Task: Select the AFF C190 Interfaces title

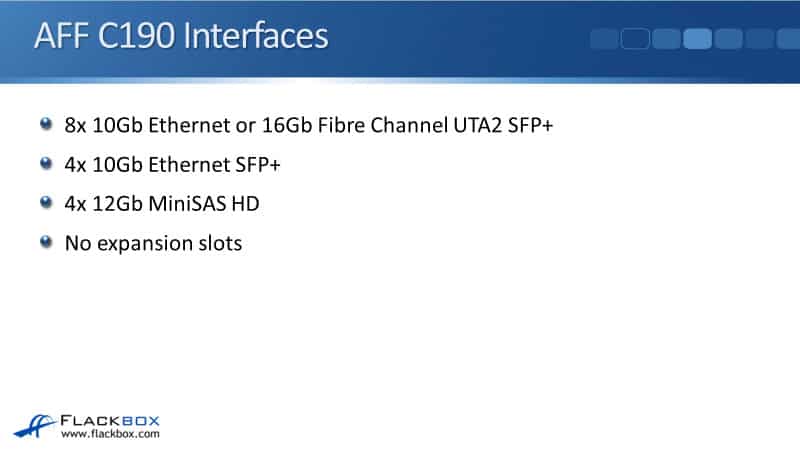Action: [180, 37]
